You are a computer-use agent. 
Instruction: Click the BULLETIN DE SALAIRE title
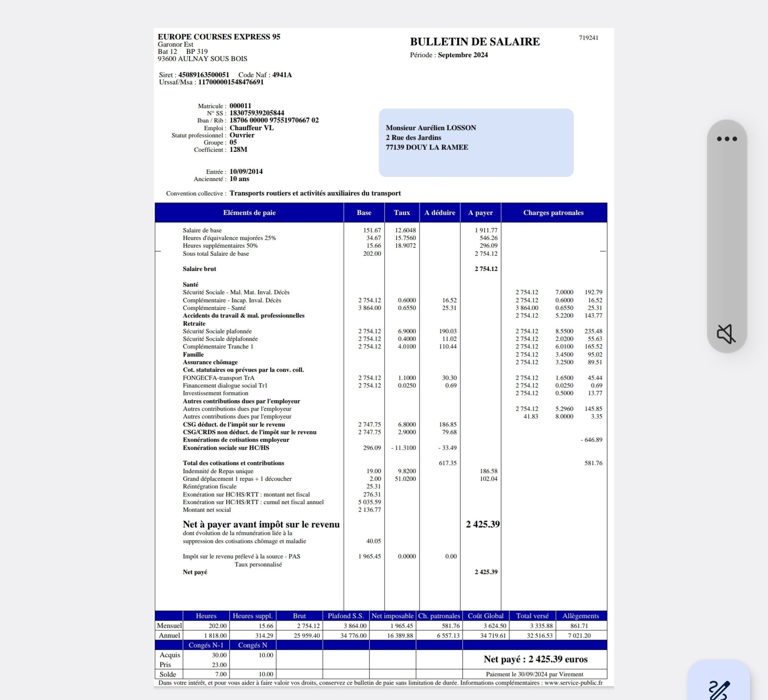coord(475,41)
